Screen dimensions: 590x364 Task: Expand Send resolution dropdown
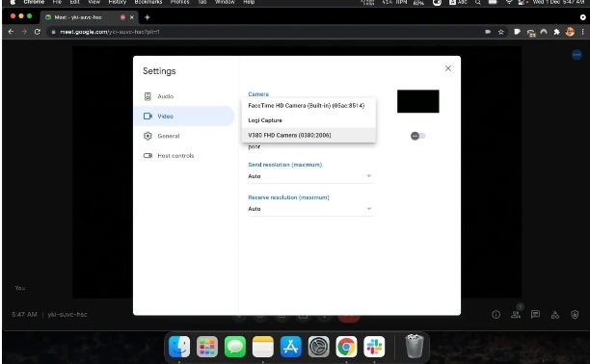pos(310,176)
